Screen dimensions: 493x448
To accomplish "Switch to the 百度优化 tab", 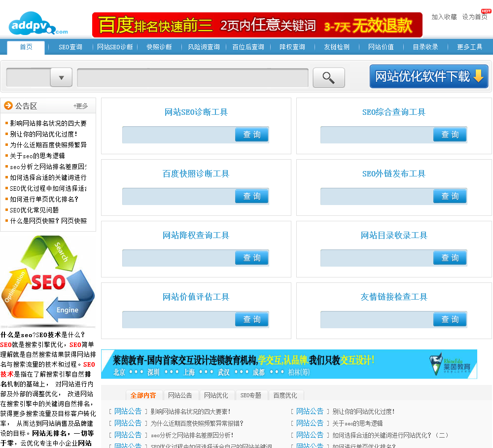I will point(285,395).
